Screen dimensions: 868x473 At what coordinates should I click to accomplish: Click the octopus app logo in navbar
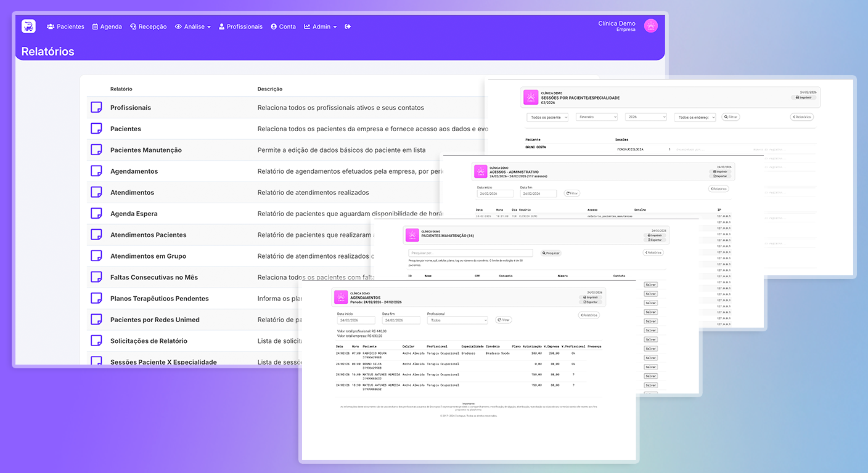click(28, 26)
